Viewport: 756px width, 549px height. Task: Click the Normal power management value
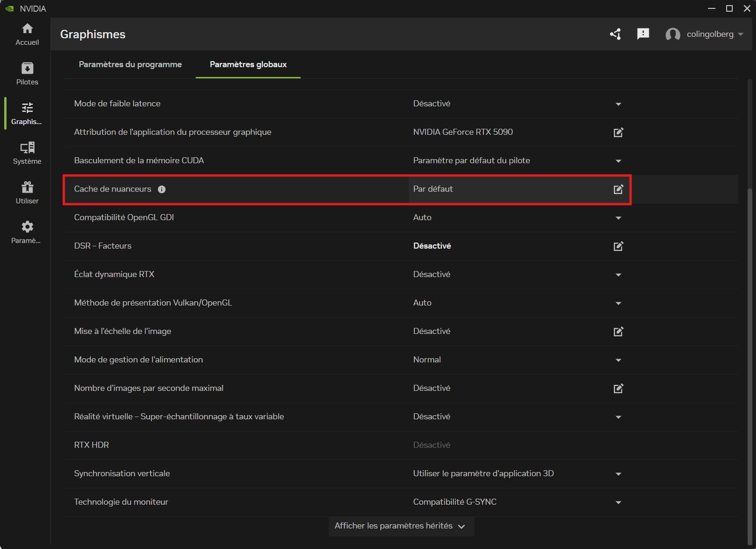pos(427,360)
